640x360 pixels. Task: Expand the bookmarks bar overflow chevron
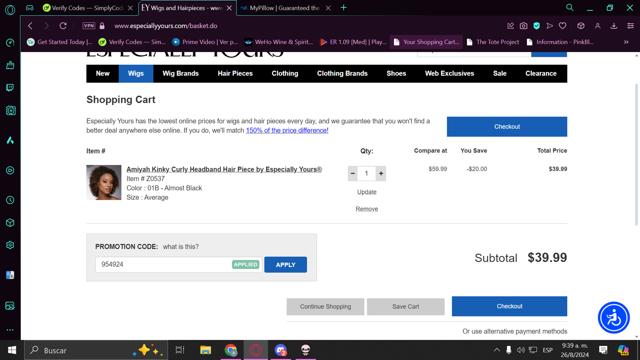tap(626, 42)
